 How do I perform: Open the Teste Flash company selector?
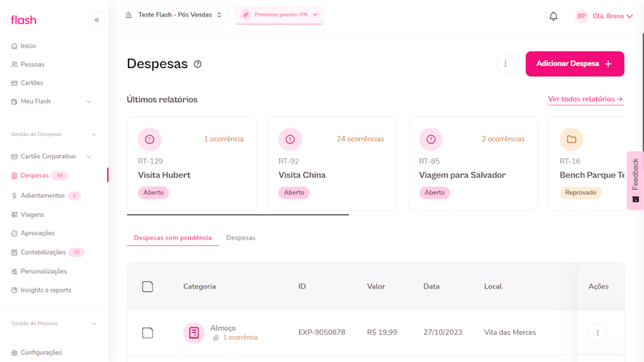pyautogui.click(x=172, y=15)
